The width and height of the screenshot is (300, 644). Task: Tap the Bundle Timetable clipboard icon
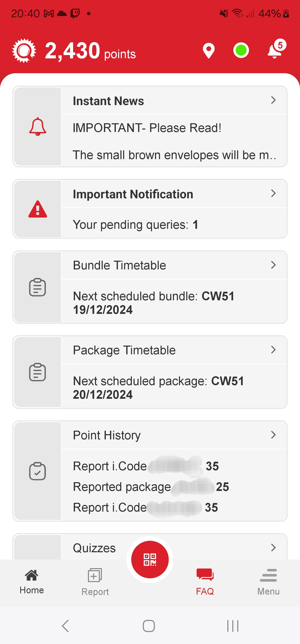click(x=37, y=287)
